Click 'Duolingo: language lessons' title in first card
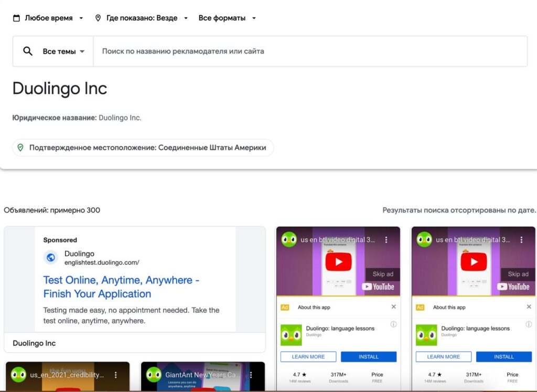This screenshot has height=392, width=537. coord(340,328)
